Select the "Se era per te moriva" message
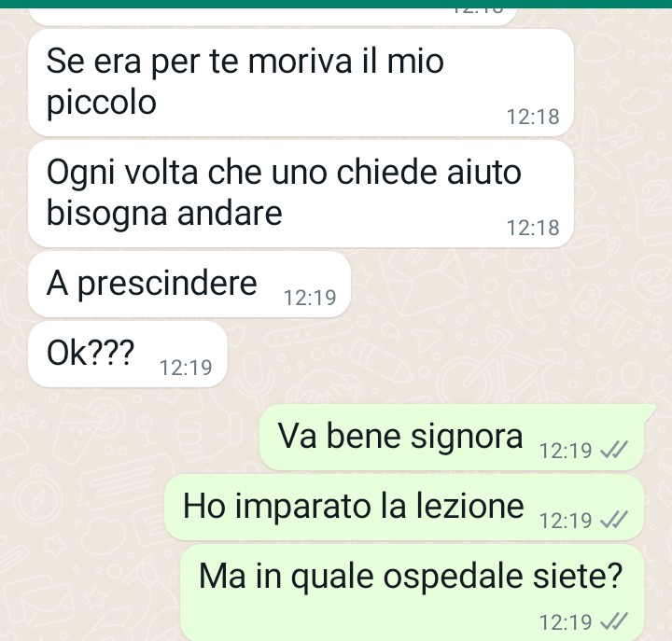The width and height of the screenshot is (672, 641). [x=301, y=82]
